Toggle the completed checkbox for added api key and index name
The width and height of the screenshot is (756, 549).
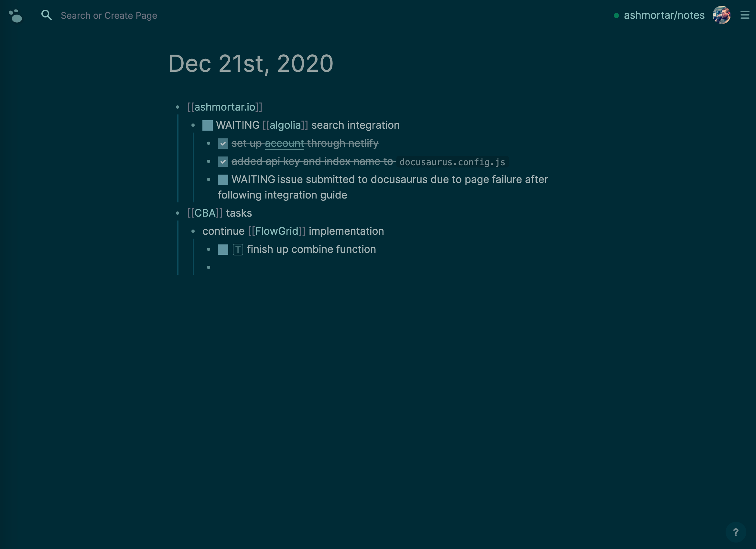pos(223,161)
